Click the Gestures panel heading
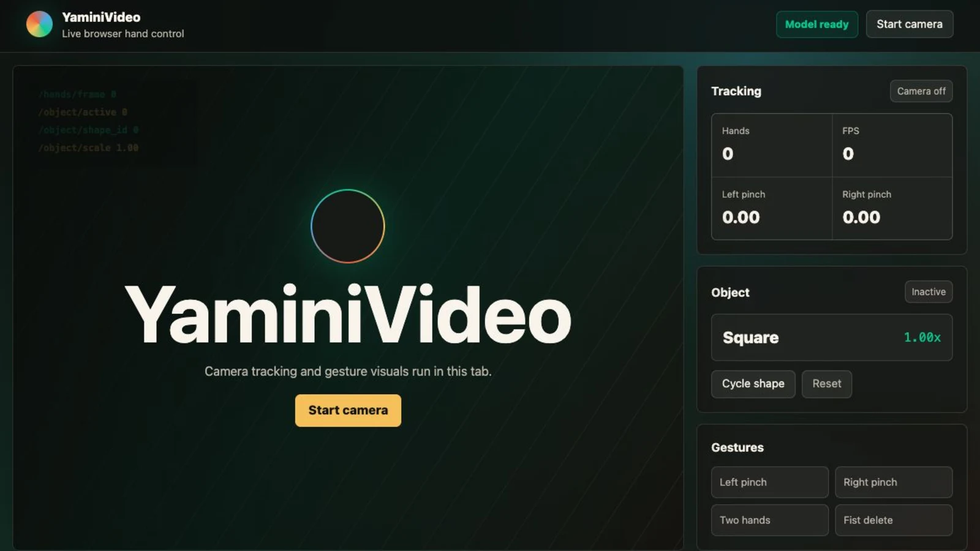980x551 pixels. point(737,448)
